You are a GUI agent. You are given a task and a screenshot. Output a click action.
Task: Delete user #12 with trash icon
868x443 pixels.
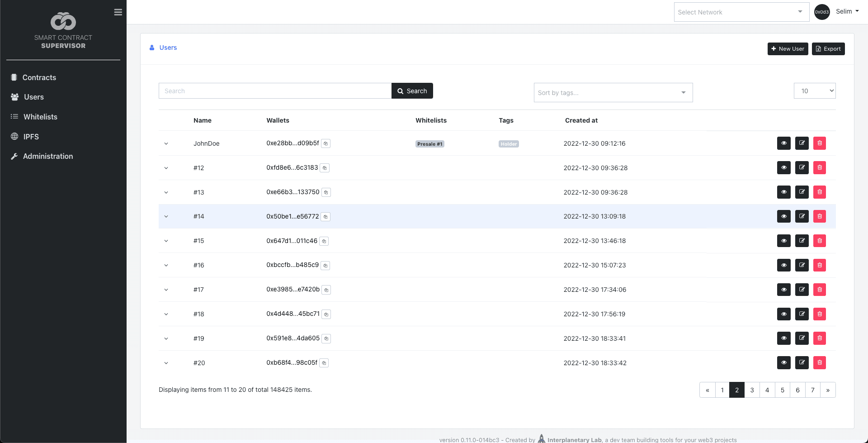click(x=819, y=168)
